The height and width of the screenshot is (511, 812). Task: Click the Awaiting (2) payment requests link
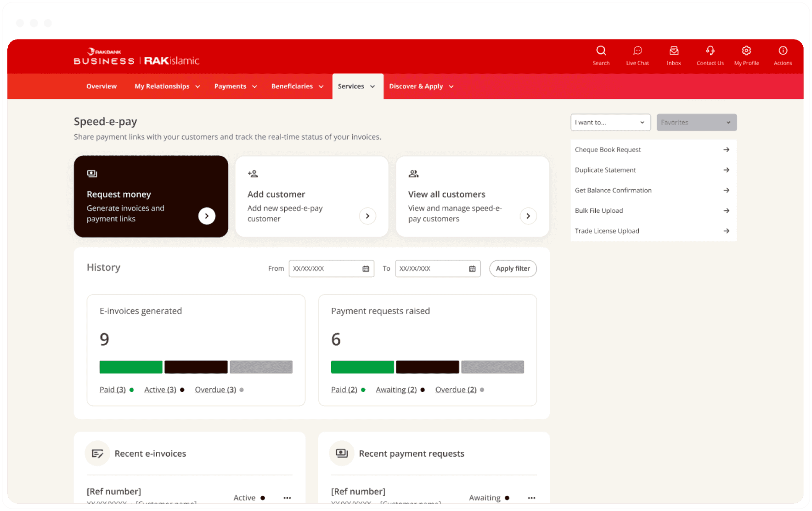[396, 390]
